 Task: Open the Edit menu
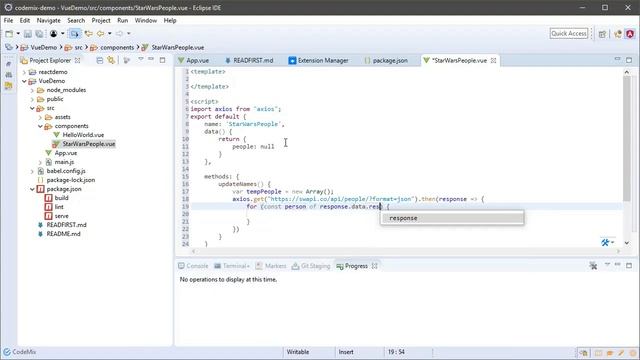(24, 20)
